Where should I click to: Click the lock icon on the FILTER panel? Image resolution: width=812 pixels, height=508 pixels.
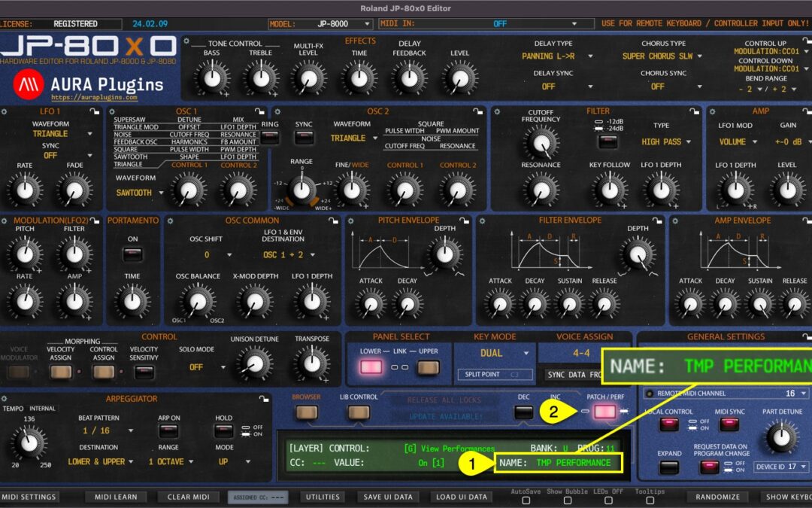[696, 110]
